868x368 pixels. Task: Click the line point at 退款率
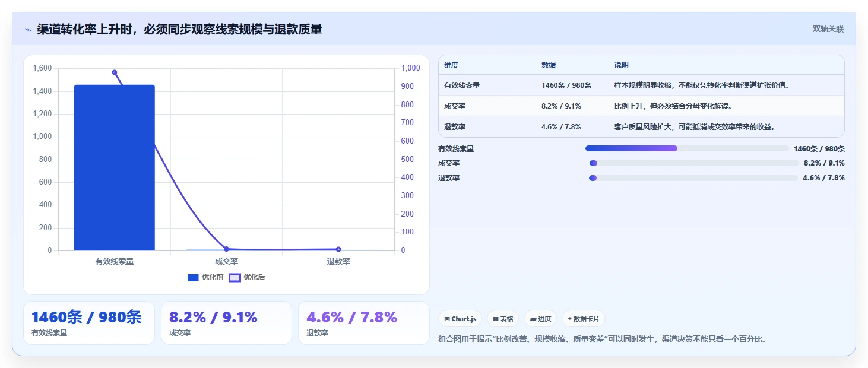(338, 249)
